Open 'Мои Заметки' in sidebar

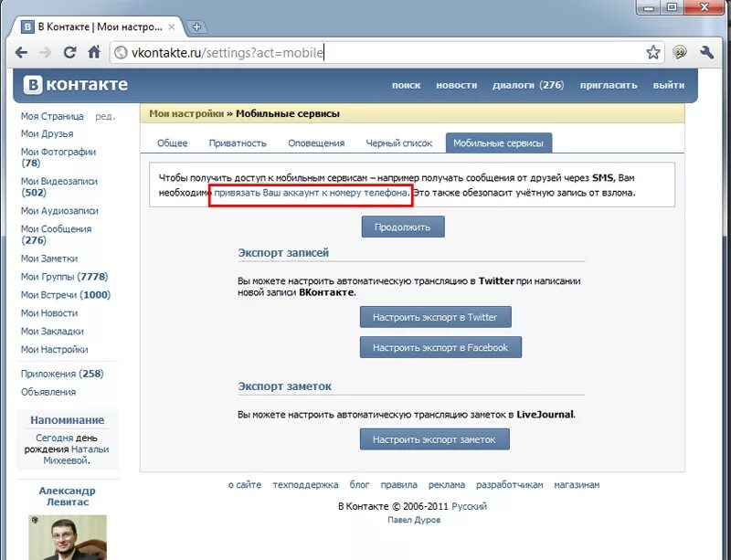click(49, 259)
